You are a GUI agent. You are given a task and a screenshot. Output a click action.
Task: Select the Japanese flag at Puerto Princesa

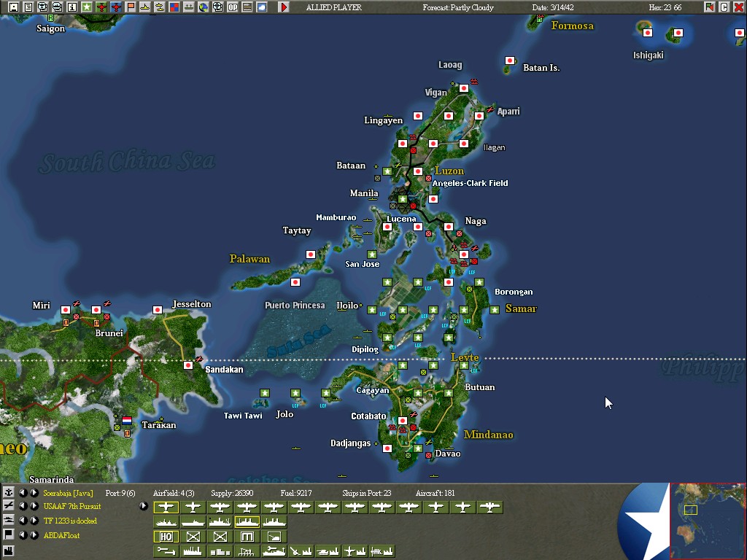point(295,282)
